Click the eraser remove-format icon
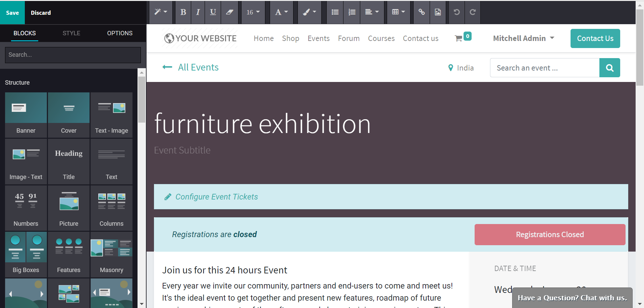The image size is (644, 308). click(229, 12)
